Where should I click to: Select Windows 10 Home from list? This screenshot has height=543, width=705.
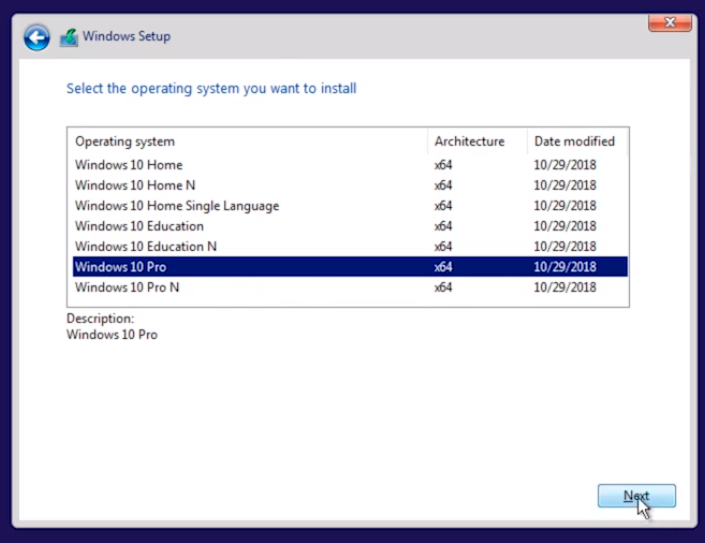point(129,165)
